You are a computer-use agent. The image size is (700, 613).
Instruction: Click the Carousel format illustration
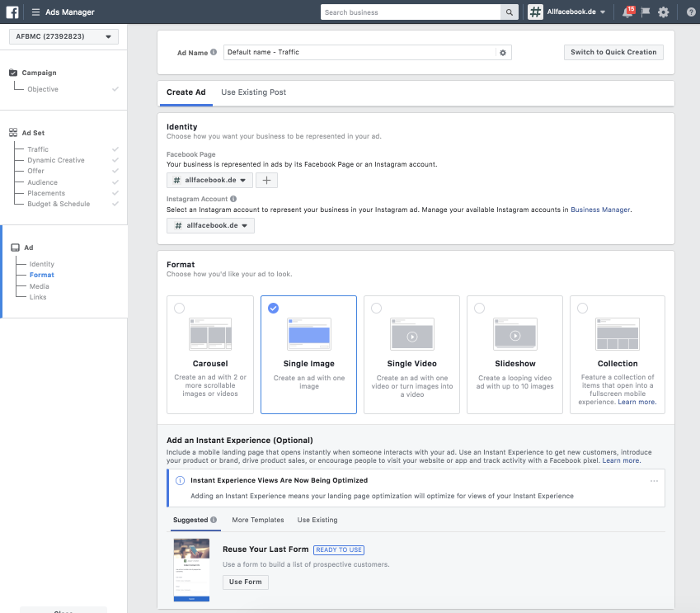210,334
